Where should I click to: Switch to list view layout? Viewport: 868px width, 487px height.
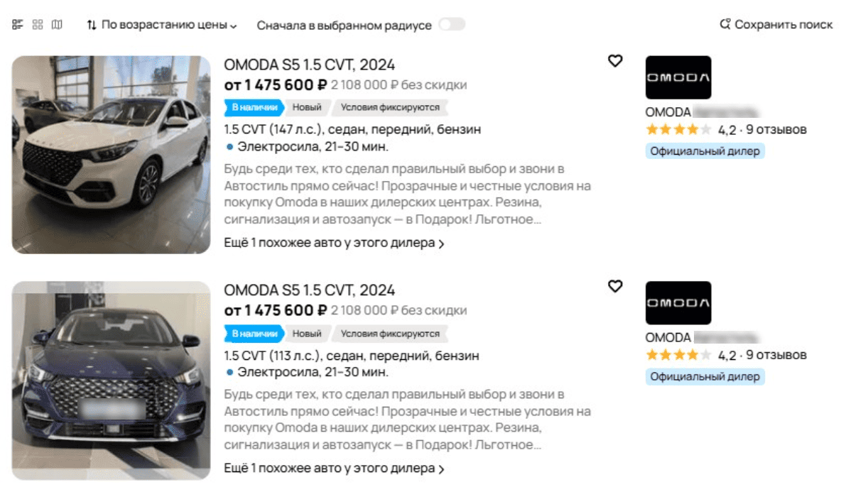click(x=18, y=25)
